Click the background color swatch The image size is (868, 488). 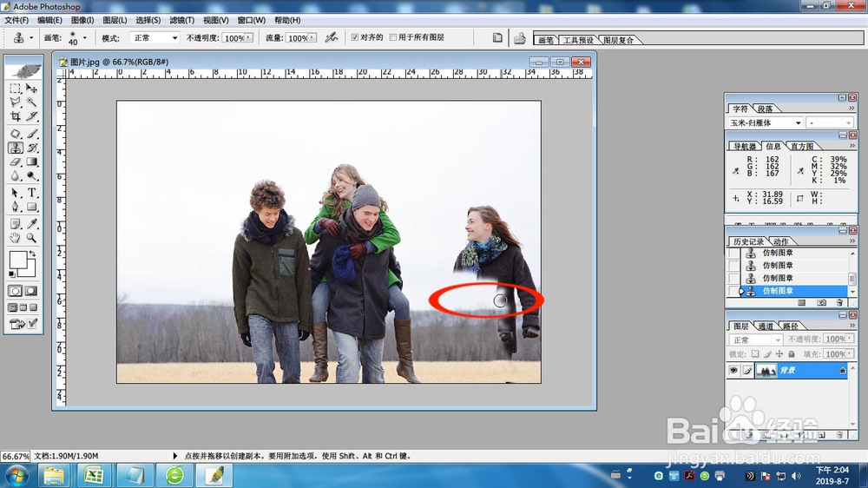tap(30, 270)
